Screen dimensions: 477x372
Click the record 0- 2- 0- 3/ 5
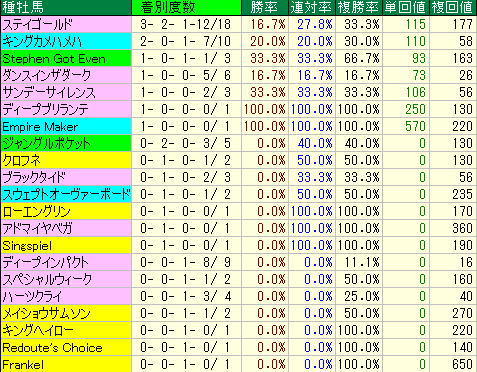[185, 143]
